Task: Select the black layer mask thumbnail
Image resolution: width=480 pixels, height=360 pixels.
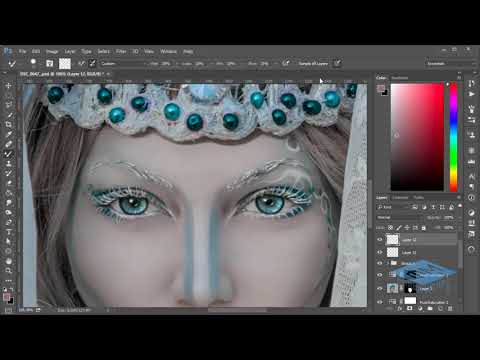Action: point(410,288)
